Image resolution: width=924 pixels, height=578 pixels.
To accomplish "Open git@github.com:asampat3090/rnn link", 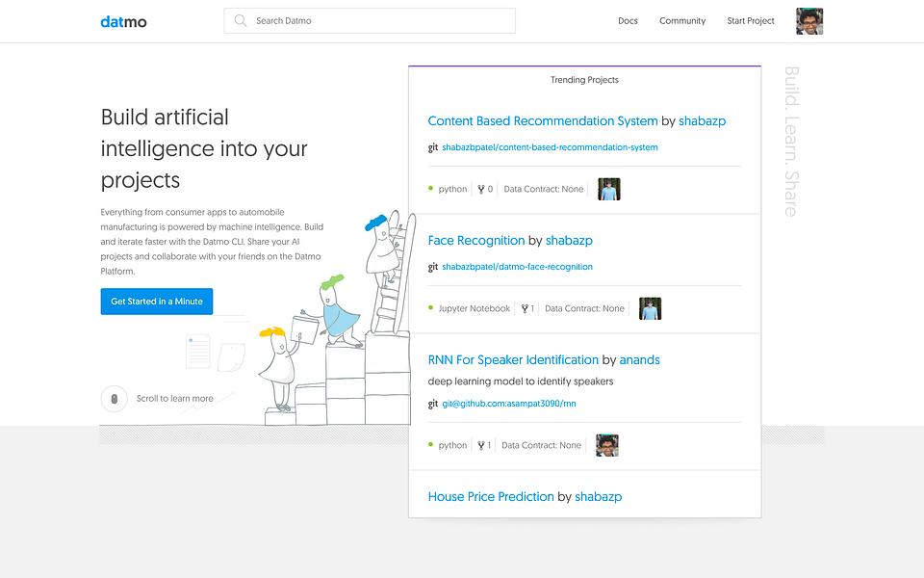I will point(509,404).
